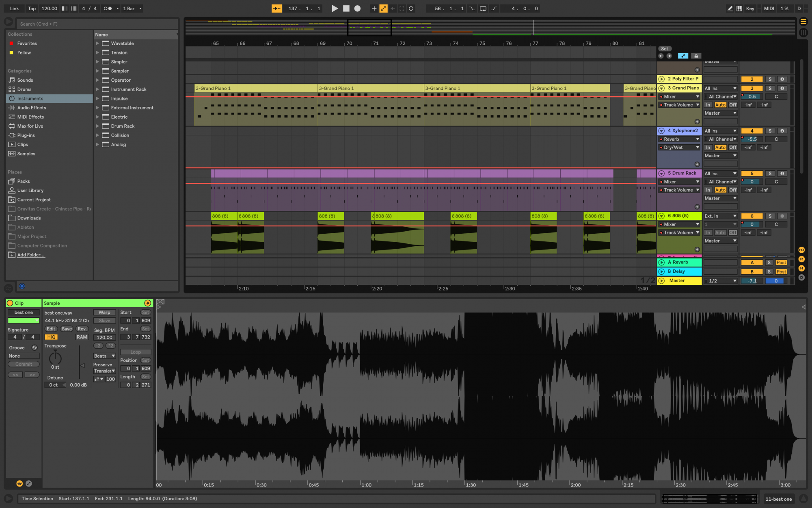Adjust Grand Piano volume slider showing 0.5
Image resolution: width=812 pixels, height=508 pixels.
[752, 97]
